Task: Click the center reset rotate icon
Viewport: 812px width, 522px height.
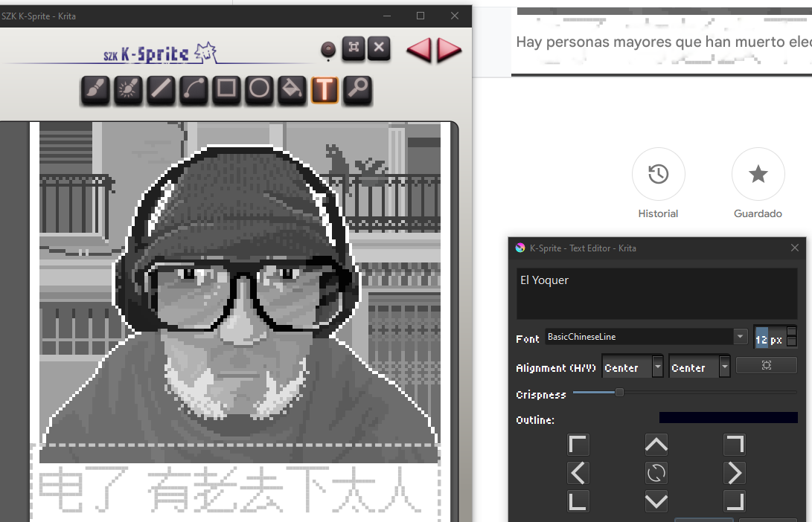Action: tap(656, 473)
